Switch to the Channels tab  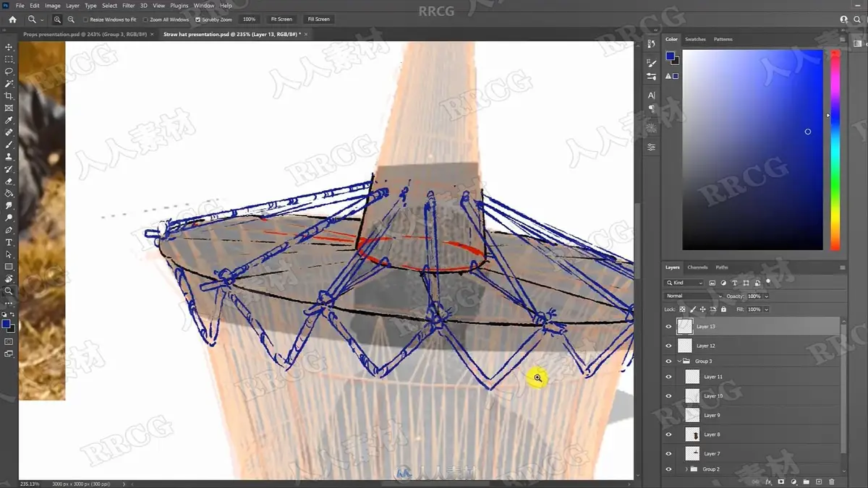tap(697, 267)
